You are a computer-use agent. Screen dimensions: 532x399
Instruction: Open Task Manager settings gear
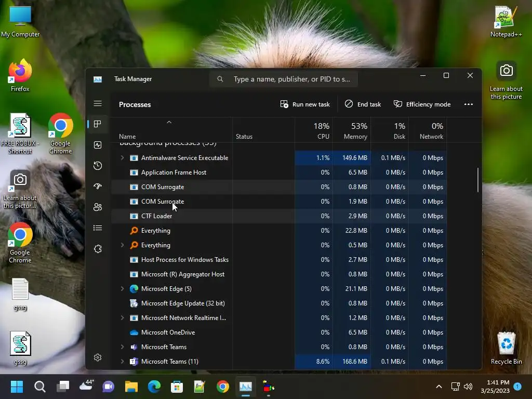tap(98, 357)
